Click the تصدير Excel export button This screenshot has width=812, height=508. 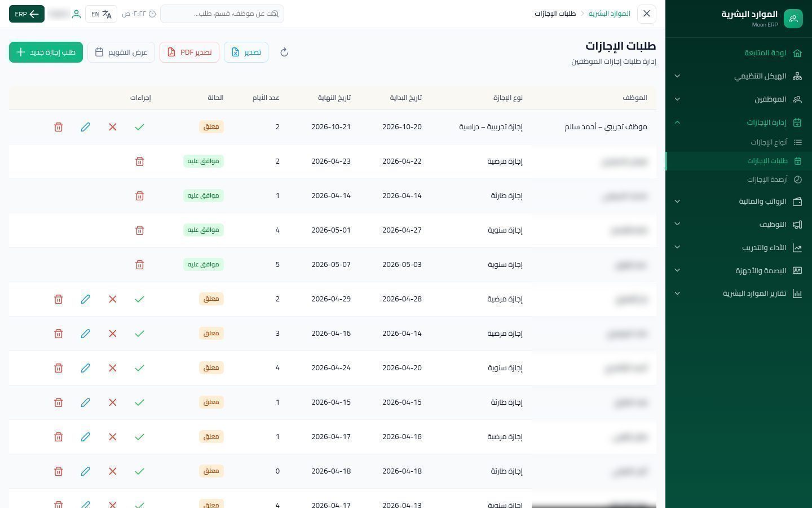point(246,52)
